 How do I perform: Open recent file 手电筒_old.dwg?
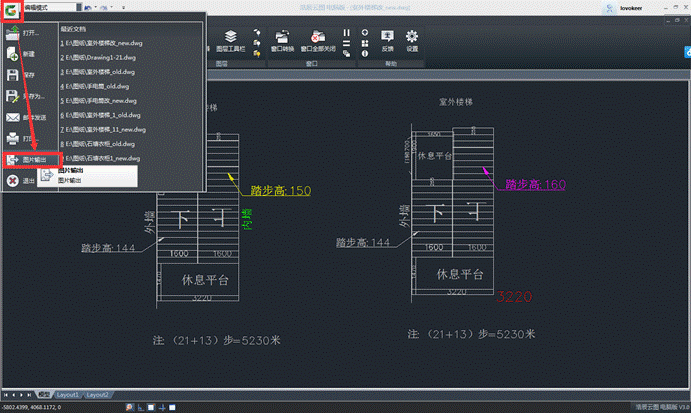pos(99,87)
